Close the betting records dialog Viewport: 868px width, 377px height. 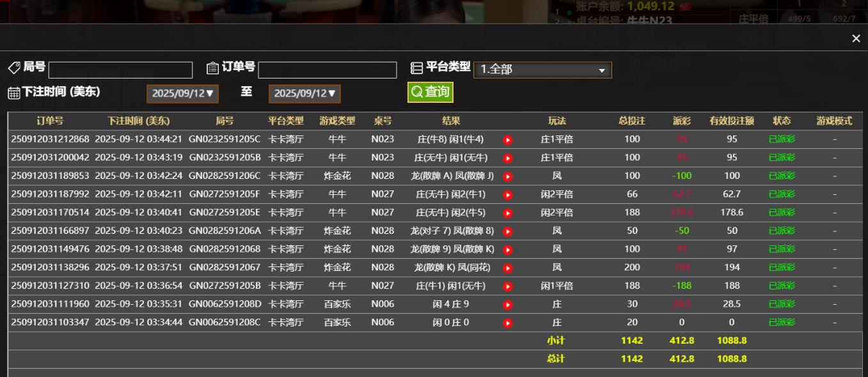(x=856, y=38)
